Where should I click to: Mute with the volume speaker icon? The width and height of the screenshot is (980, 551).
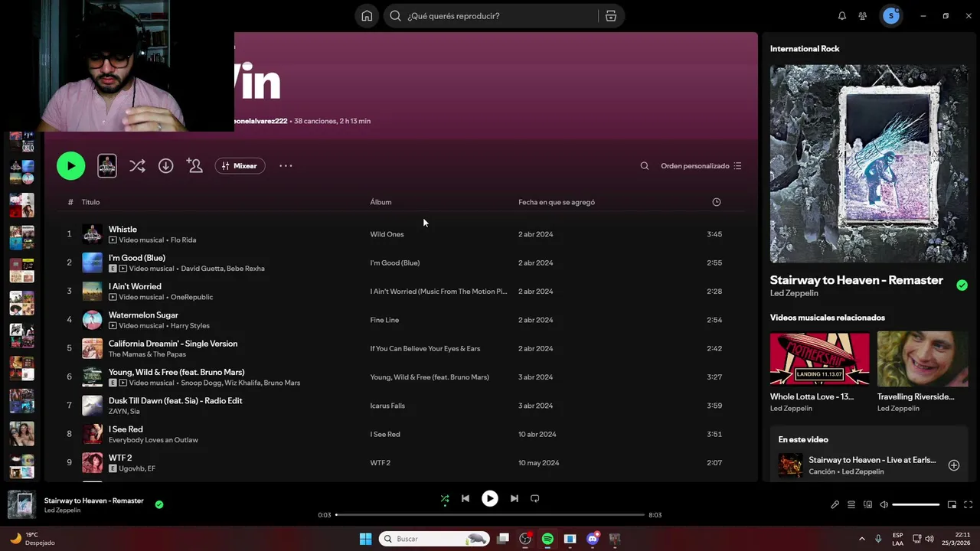coord(884,505)
